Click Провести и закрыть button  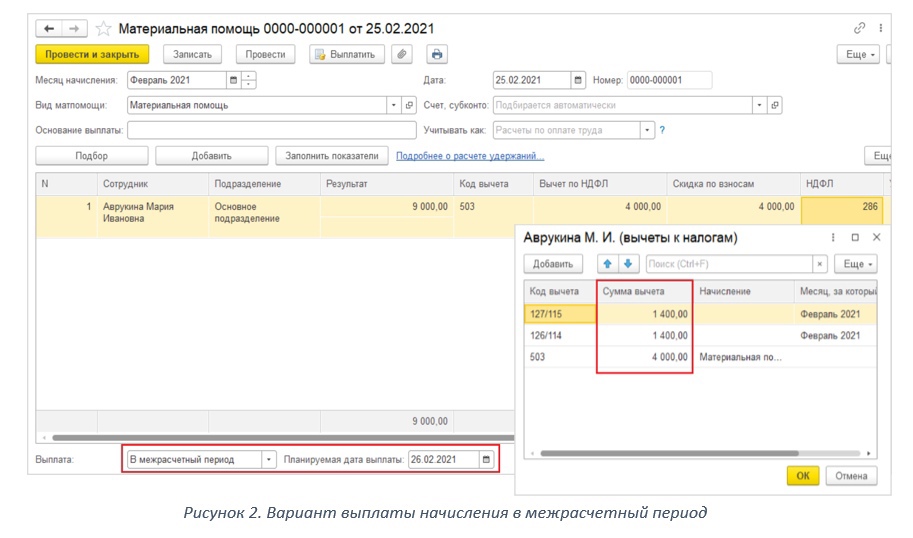92,54
